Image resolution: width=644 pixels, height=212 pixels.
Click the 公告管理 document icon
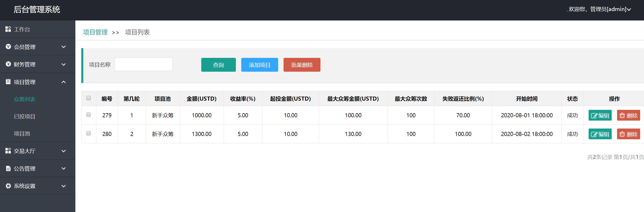coord(8,168)
